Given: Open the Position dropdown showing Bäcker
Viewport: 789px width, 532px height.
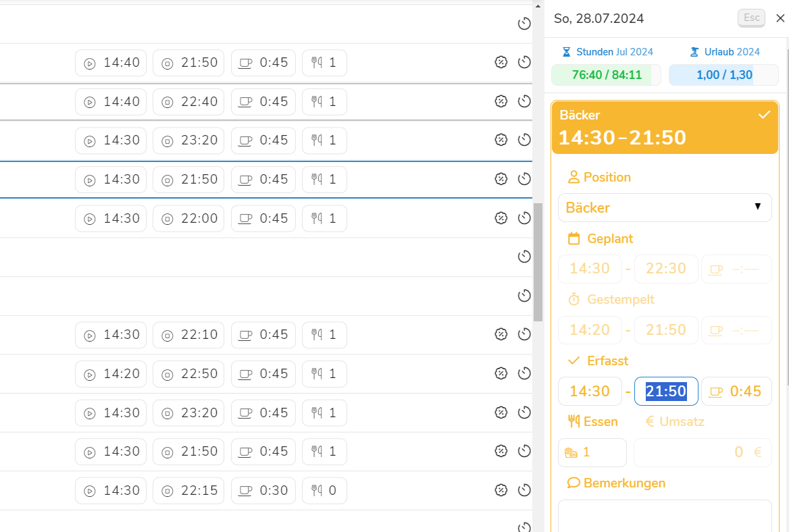Looking at the screenshot, I should (x=665, y=207).
